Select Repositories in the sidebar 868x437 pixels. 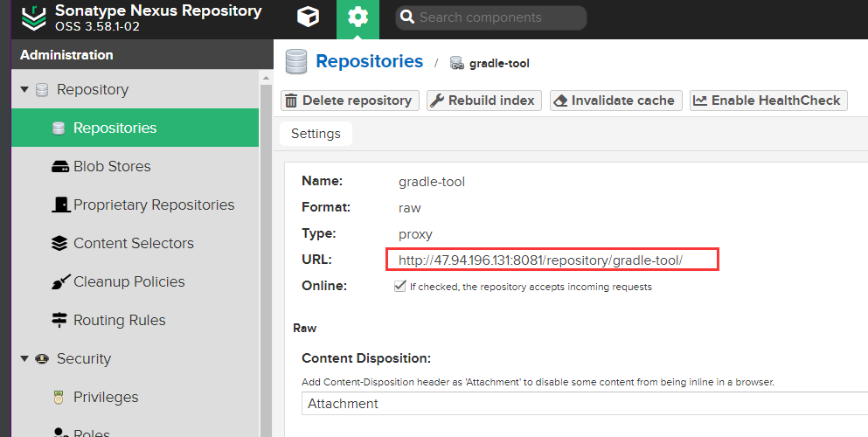pyautogui.click(x=115, y=128)
